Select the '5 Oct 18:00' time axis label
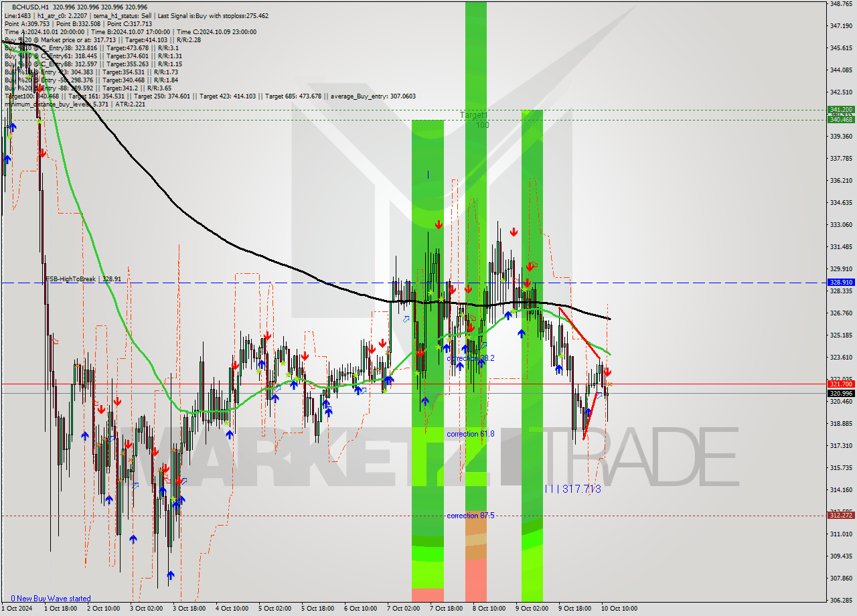 pos(317,609)
